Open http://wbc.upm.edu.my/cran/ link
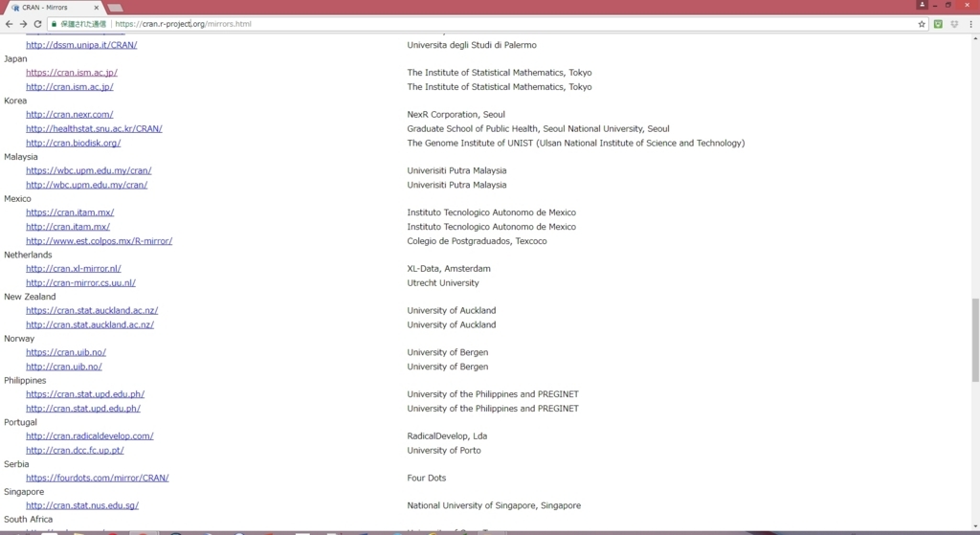This screenshot has width=980, height=535. (86, 185)
